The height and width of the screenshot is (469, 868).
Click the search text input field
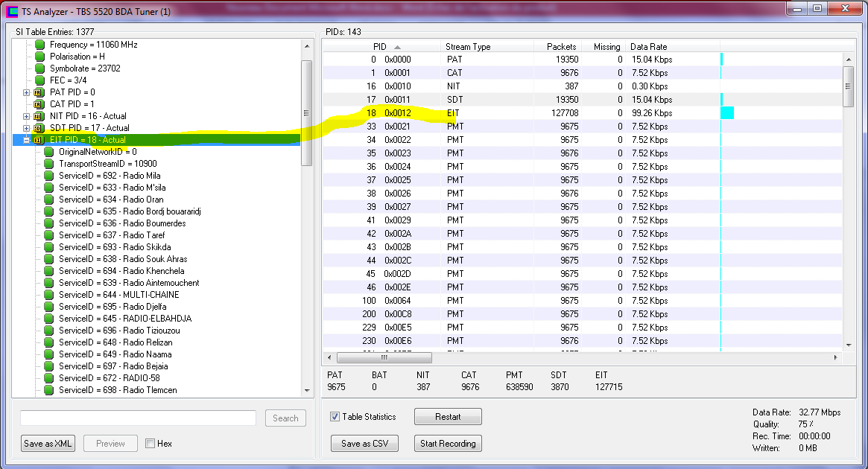tap(138, 418)
